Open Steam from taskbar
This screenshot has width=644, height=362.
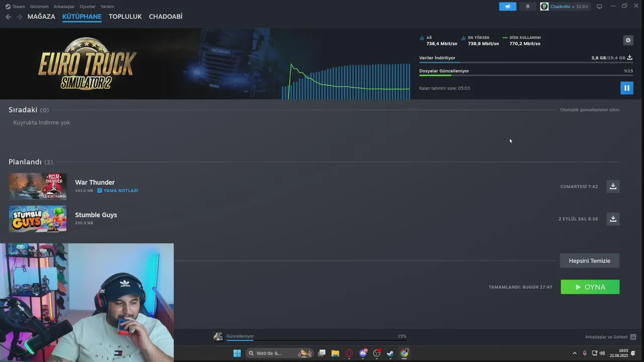(x=390, y=353)
